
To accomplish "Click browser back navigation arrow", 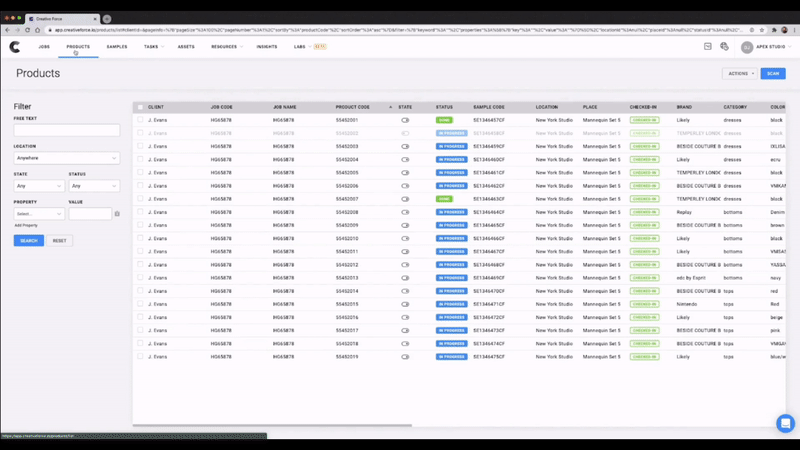I will (9, 18).
